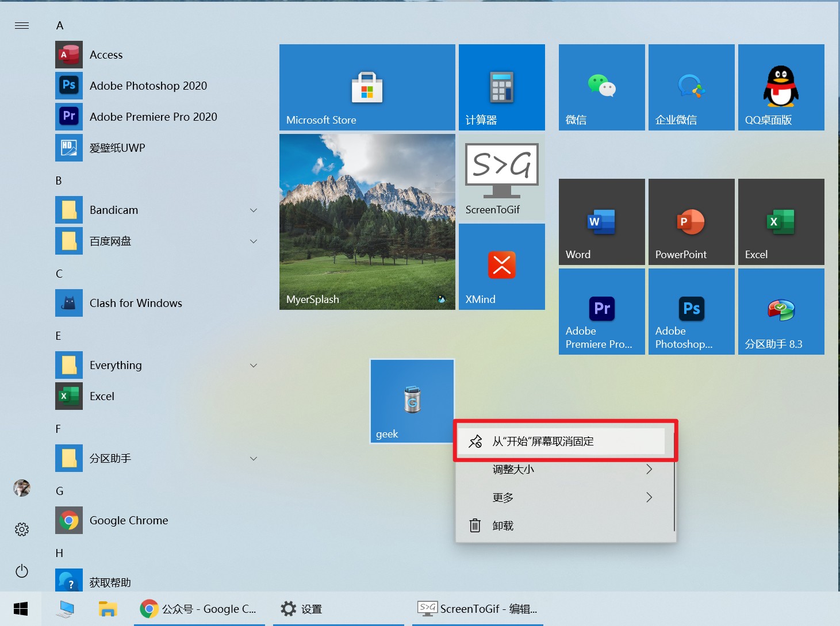The height and width of the screenshot is (626, 840).
Task: Open the QQ桌面版 tile
Action: [x=781, y=87]
